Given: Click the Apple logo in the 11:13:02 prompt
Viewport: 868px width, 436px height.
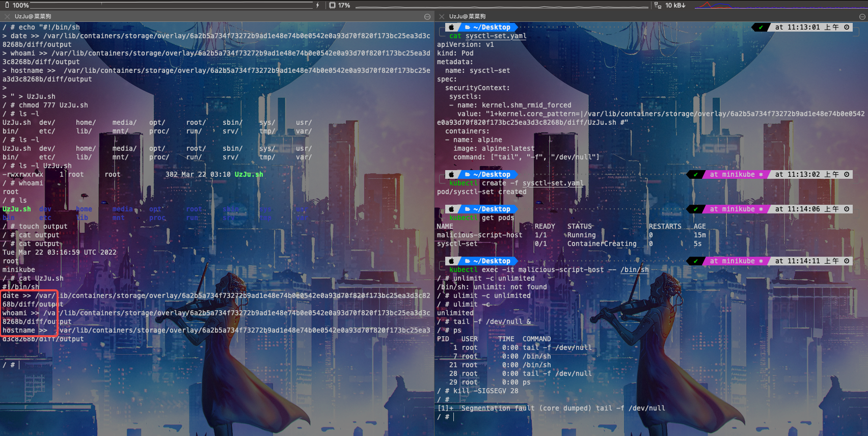Looking at the screenshot, I should [451, 174].
